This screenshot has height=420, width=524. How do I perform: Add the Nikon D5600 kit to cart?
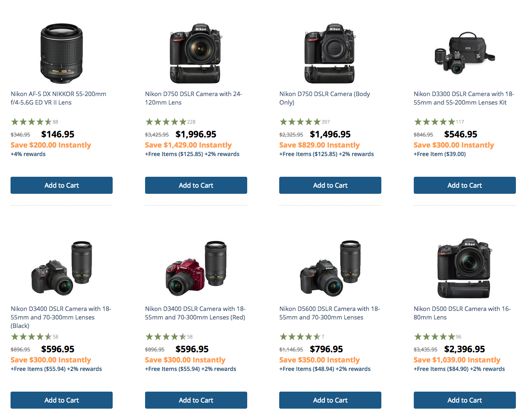[x=330, y=400]
